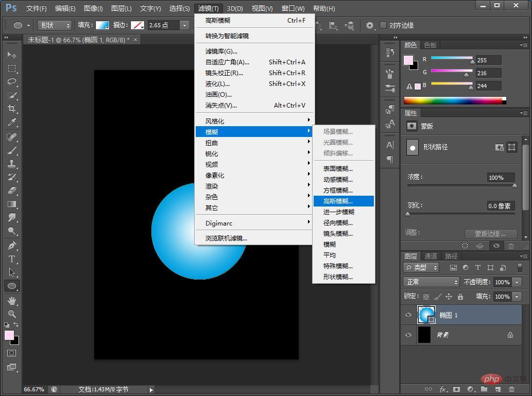This screenshot has height=396, width=532.
Task: Switch to the 色板 tab
Action: click(430, 45)
